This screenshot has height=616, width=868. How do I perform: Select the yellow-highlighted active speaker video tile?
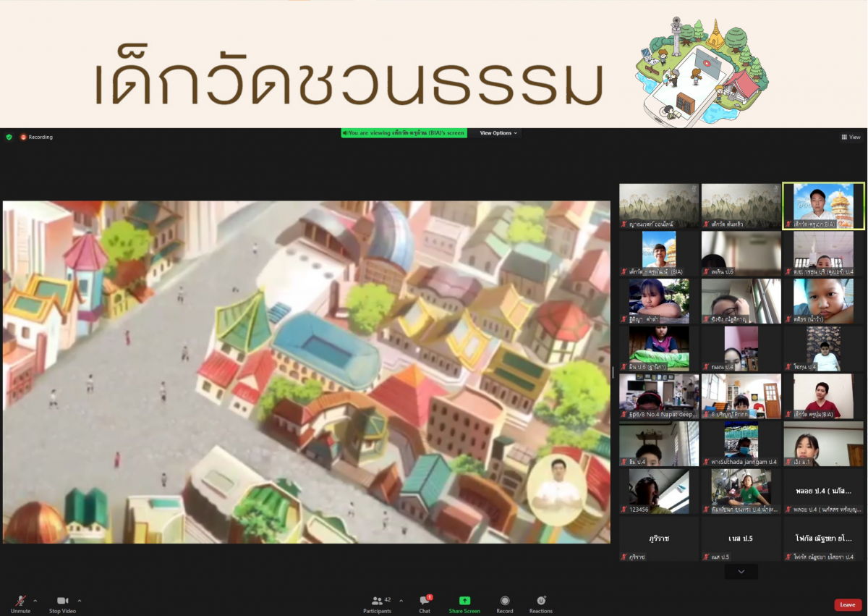(x=823, y=206)
